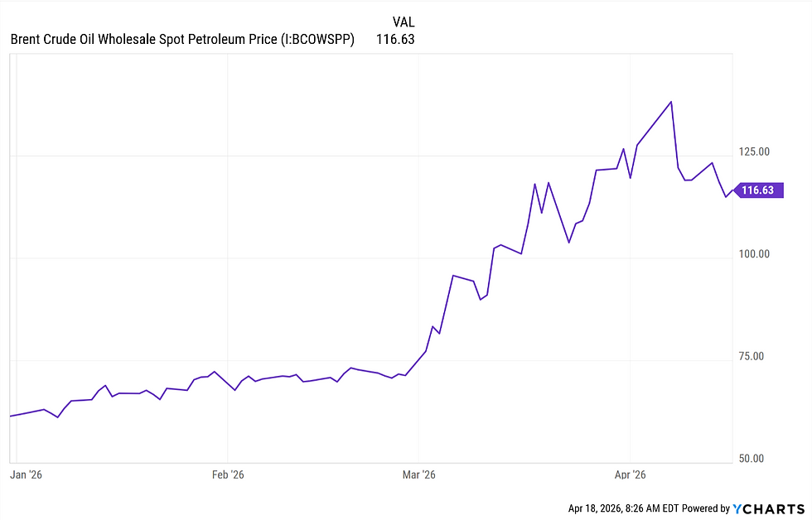Select the Apr '26 x-axis label
The height and width of the screenshot is (520, 812).
pyautogui.click(x=630, y=474)
